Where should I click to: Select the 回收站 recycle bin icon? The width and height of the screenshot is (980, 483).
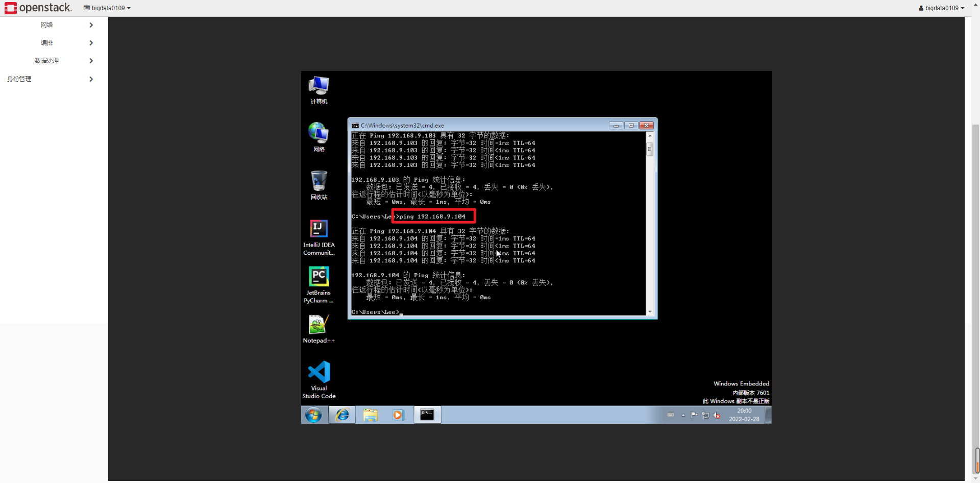(319, 185)
